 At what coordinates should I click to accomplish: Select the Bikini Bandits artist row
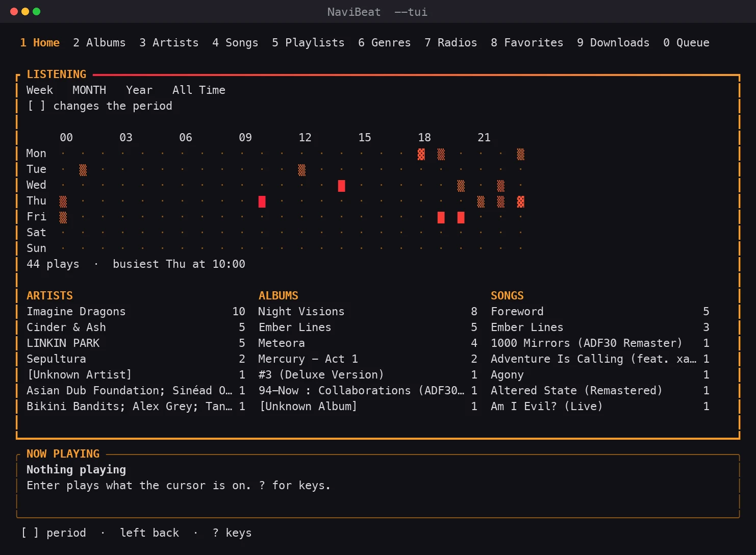pos(136,407)
